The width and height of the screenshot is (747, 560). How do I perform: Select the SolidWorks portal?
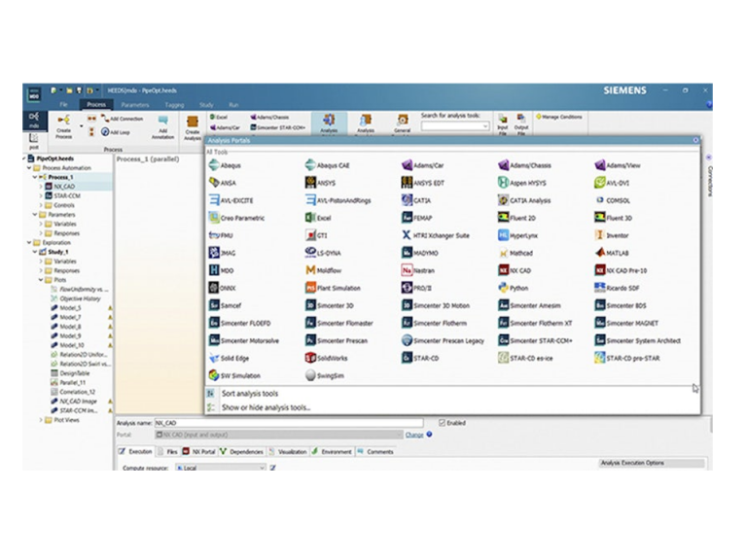327,358
